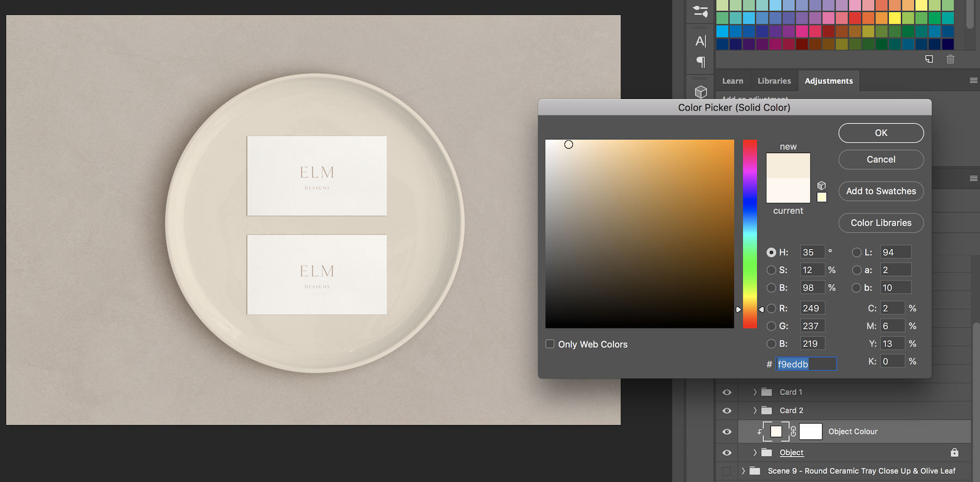Open the Character panel icon
The image size is (980, 482).
tap(701, 41)
